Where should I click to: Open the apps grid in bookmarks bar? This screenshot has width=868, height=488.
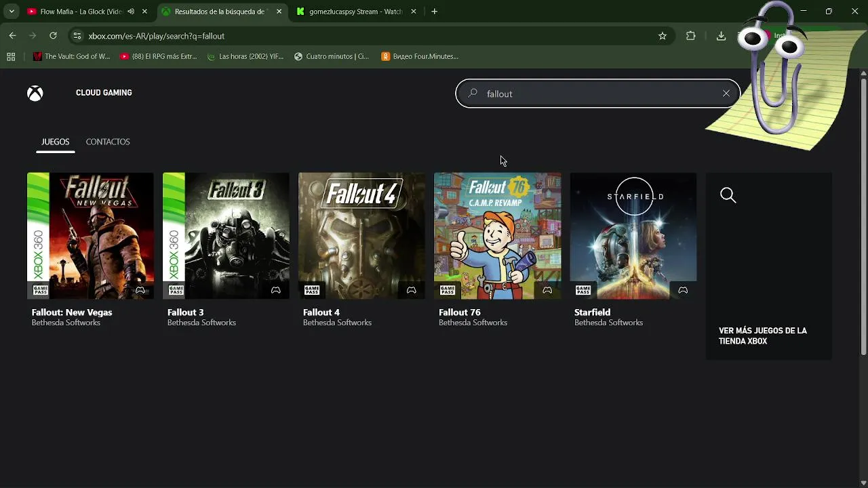[11, 57]
